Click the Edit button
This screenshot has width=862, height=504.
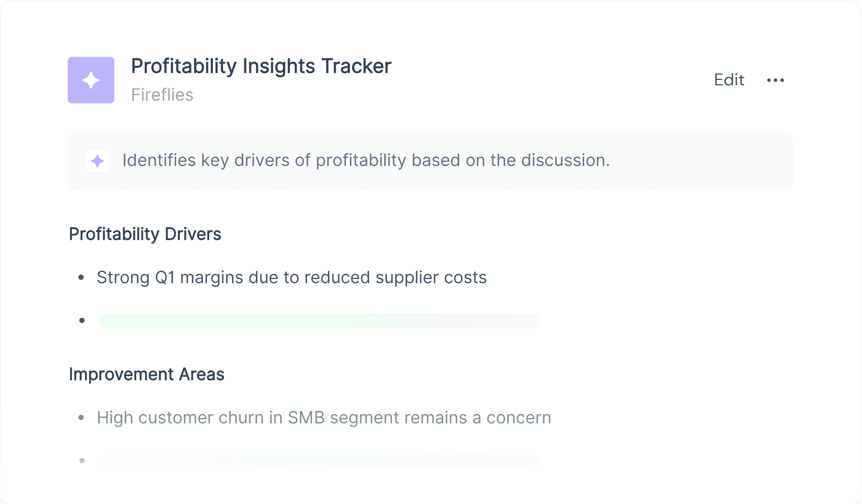[x=729, y=80]
